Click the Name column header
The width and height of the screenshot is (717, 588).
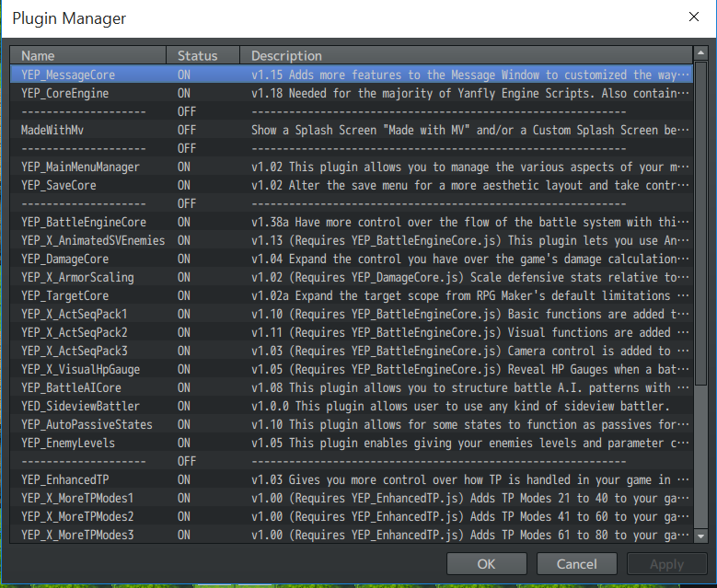coord(87,55)
